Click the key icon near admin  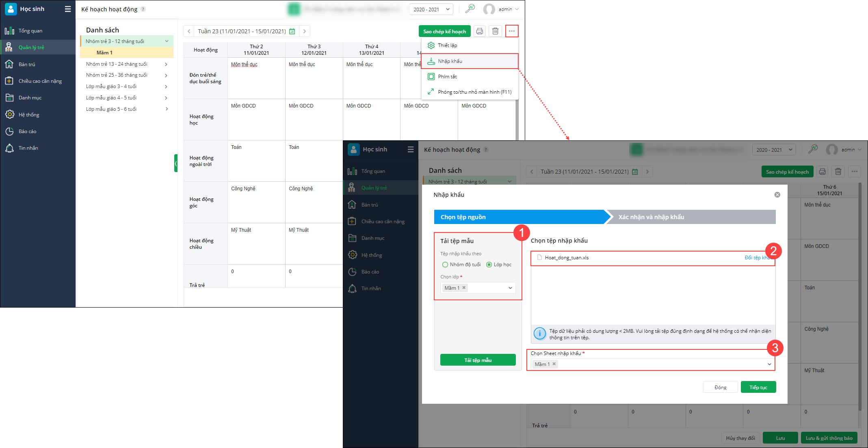tap(470, 9)
